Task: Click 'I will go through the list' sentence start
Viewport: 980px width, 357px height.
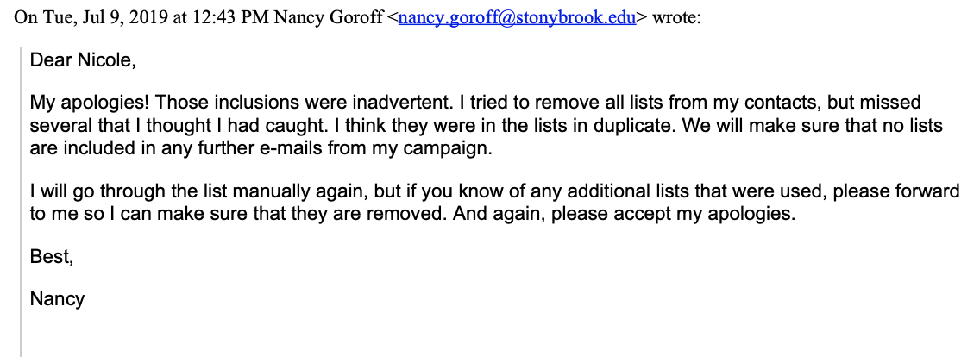Action: click(136, 191)
